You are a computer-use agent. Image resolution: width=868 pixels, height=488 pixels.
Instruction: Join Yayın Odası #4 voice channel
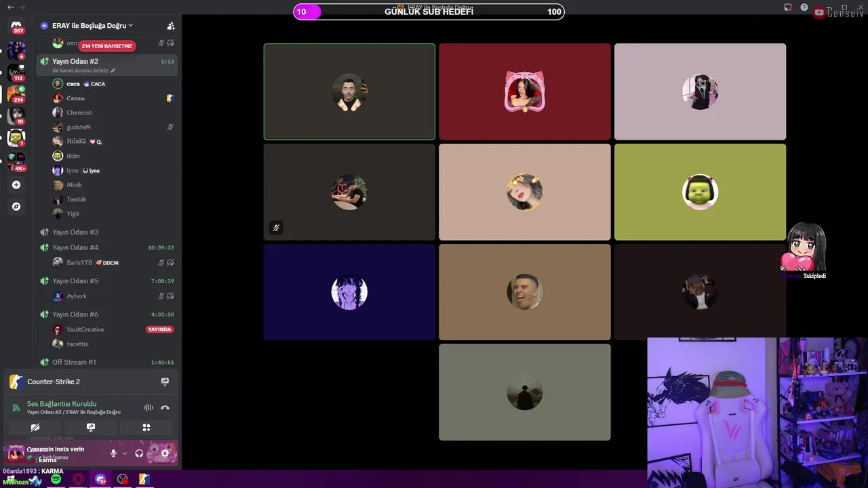point(107,247)
